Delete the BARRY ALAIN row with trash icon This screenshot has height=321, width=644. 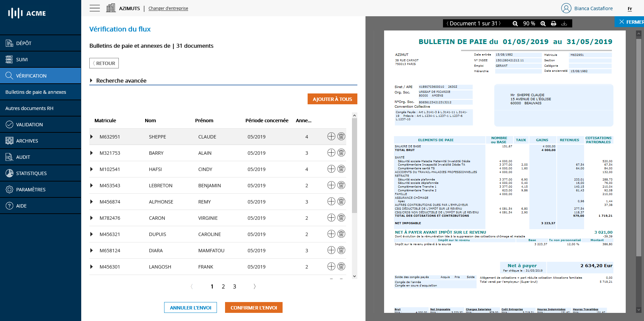pyautogui.click(x=341, y=153)
